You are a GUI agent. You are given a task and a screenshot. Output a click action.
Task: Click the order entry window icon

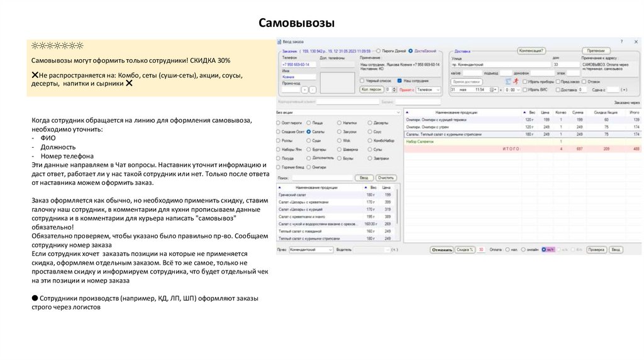click(x=279, y=41)
